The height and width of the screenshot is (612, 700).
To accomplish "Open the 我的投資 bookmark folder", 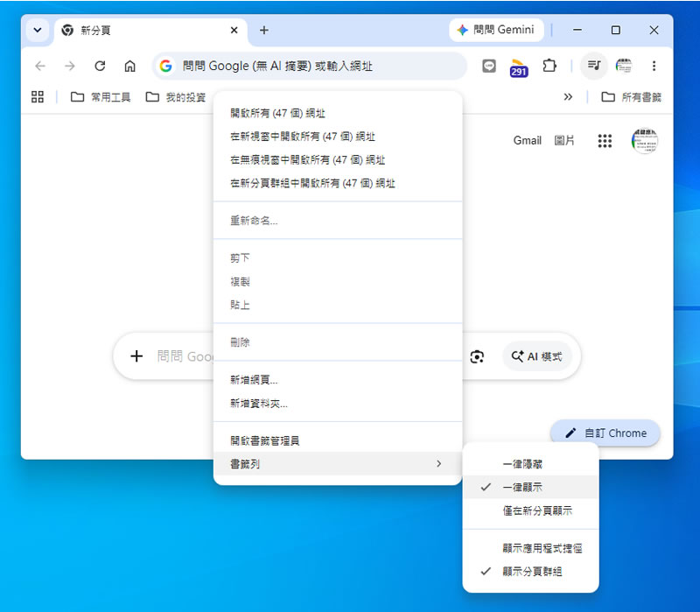I will click(176, 97).
